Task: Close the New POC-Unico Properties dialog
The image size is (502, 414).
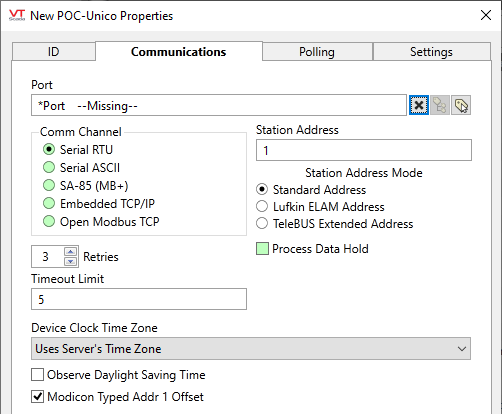Action: pyautogui.click(x=486, y=15)
